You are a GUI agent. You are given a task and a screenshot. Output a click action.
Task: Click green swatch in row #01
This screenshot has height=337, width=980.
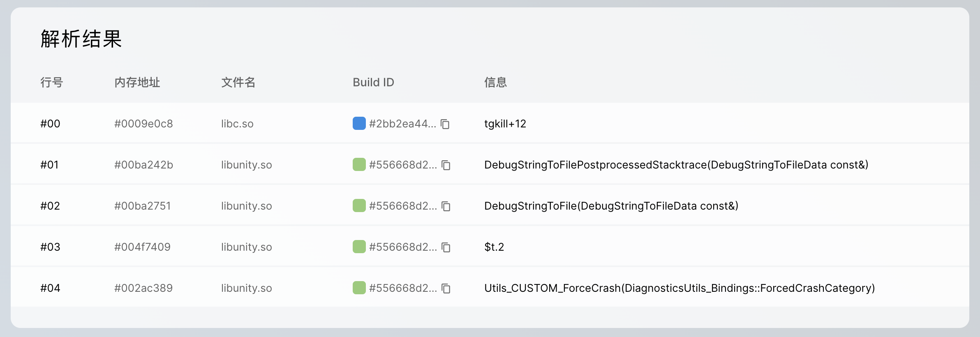coord(359,165)
